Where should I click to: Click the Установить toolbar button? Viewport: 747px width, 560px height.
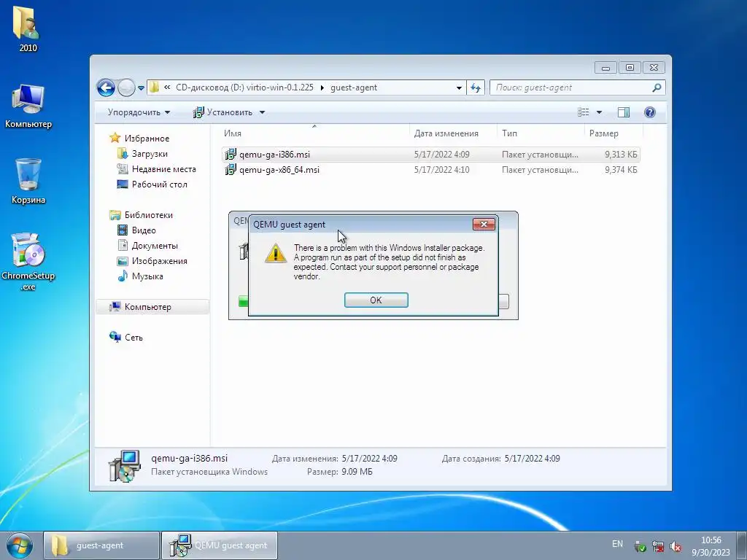[x=223, y=112]
